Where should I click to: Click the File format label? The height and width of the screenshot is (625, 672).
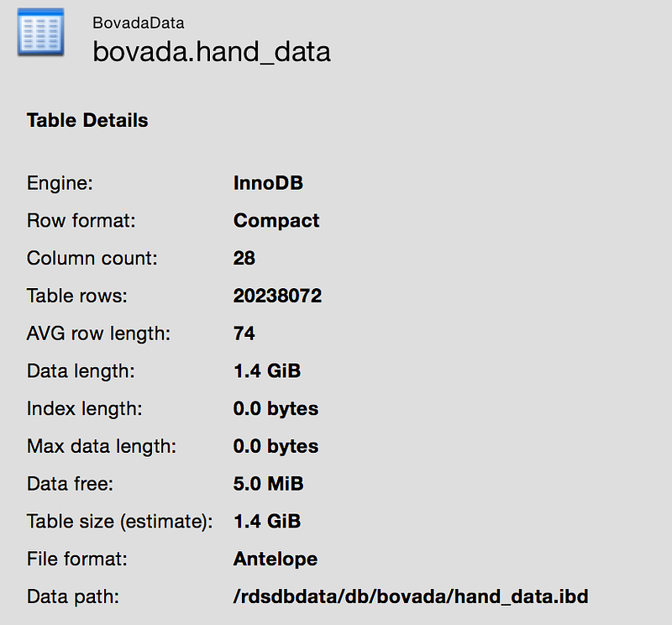[78, 559]
